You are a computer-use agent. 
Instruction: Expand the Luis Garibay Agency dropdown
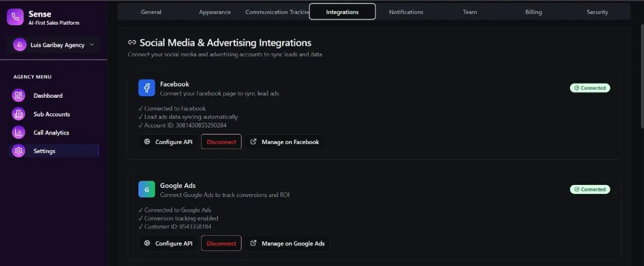pos(92,45)
